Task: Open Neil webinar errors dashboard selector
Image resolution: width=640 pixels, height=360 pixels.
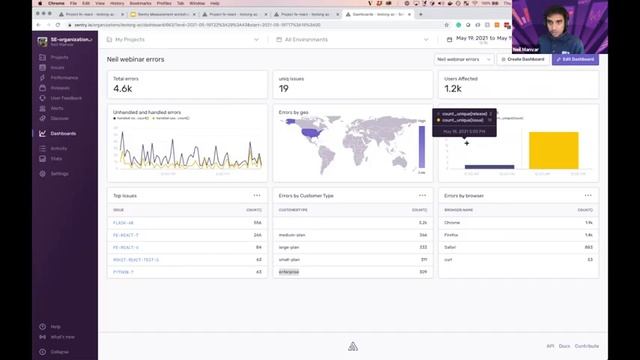Action: tap(464, 60)
